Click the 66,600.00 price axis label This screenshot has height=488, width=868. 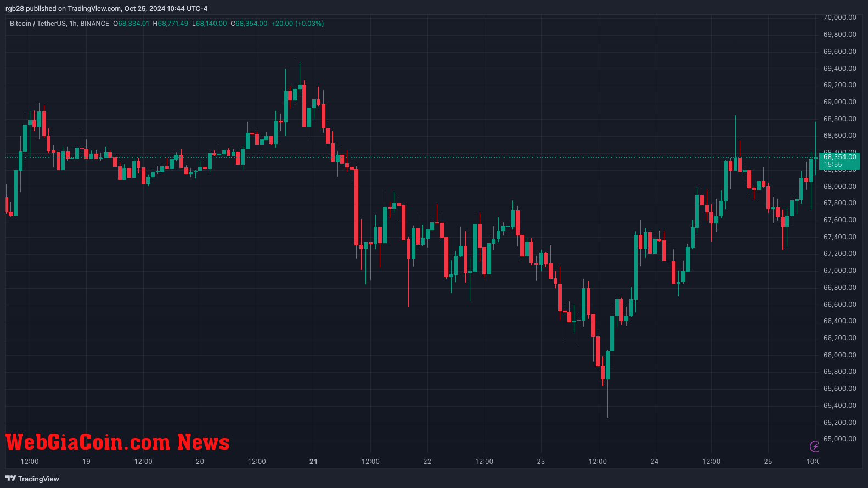[x=840, y=305]
